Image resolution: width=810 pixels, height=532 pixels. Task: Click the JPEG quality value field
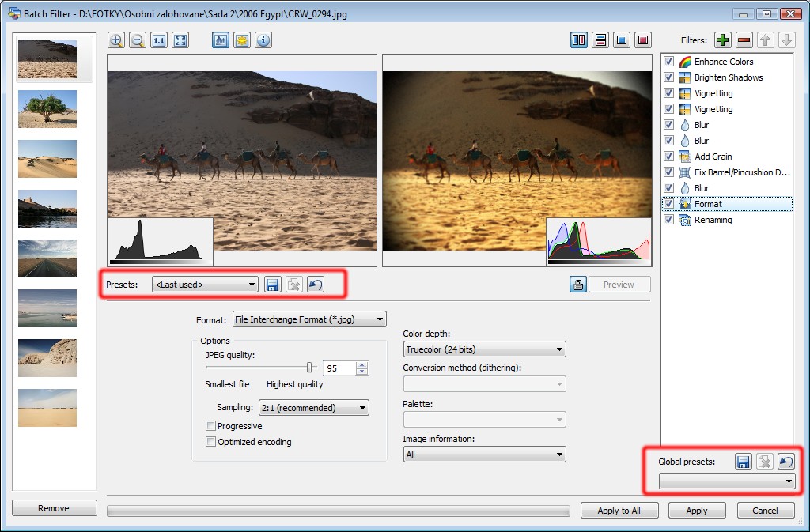339,368
